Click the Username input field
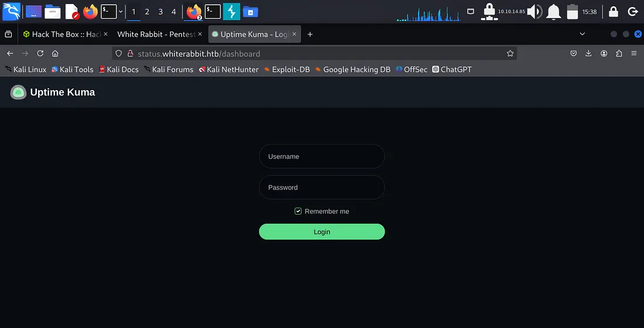 click(x=321, y=157)
